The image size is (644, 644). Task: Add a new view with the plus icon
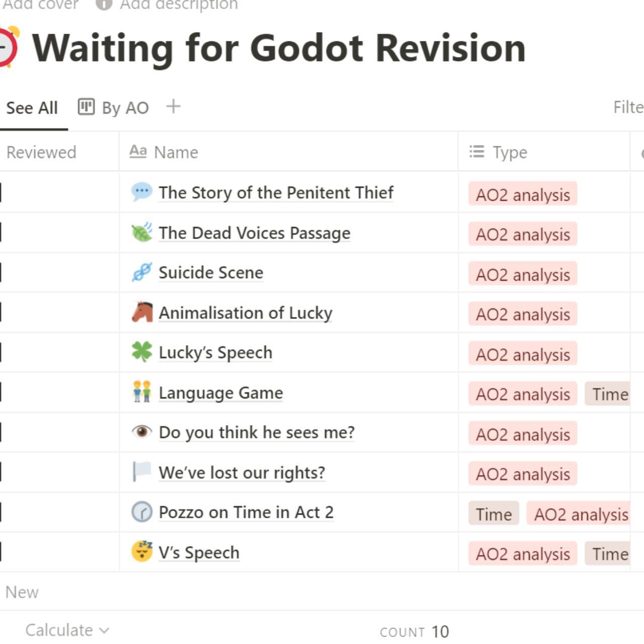tap(173, 107)
